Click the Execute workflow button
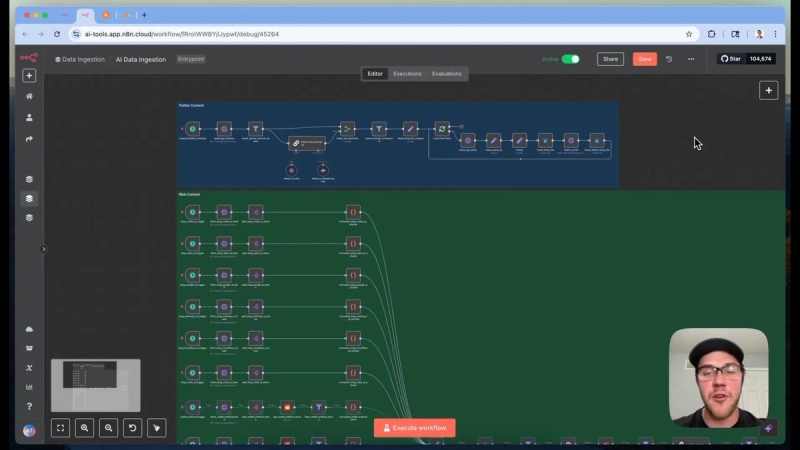Screen dimensions: 800x450 click(x=414, y=428)
